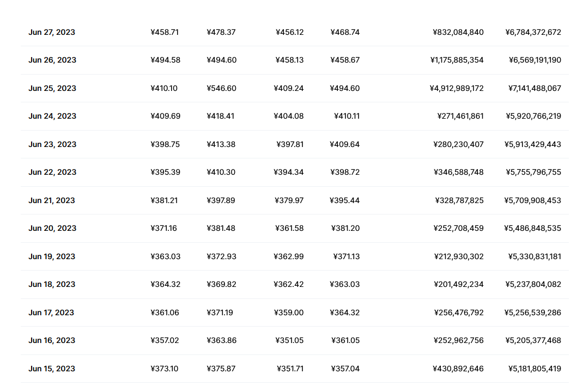Image resolution: width=583 pixels, height=392 pixels.
Task: Click the ¥546.60 price value
Action: [x=221, y=88]
